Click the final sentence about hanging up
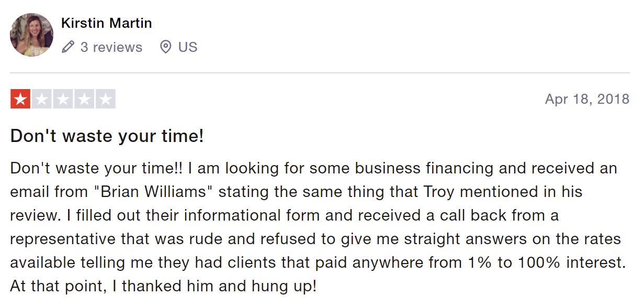This screenshot has height=306, width=644. pos(163,287)
